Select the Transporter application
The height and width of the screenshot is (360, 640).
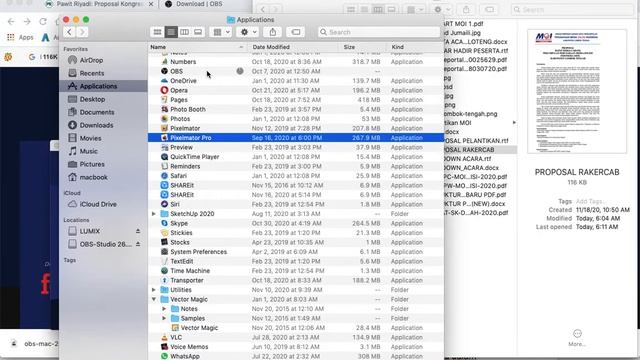coord(296,280)
